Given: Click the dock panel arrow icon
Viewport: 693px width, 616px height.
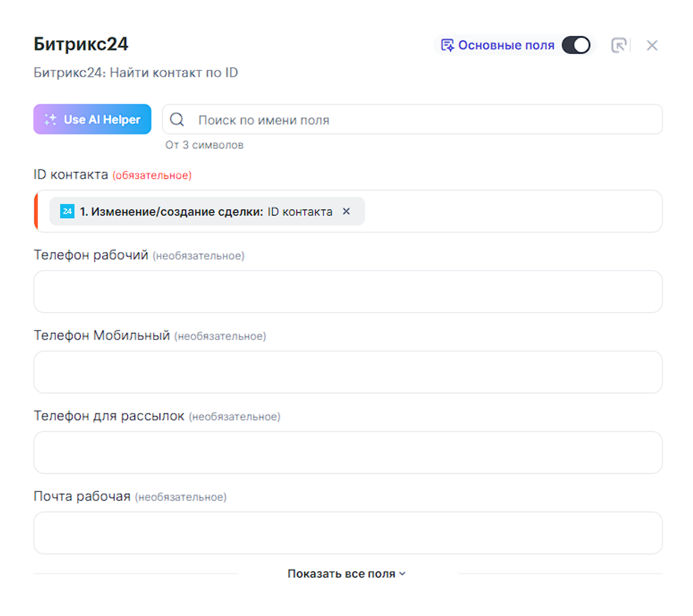Looking at the screenshot, I should (x=618, y=45).
